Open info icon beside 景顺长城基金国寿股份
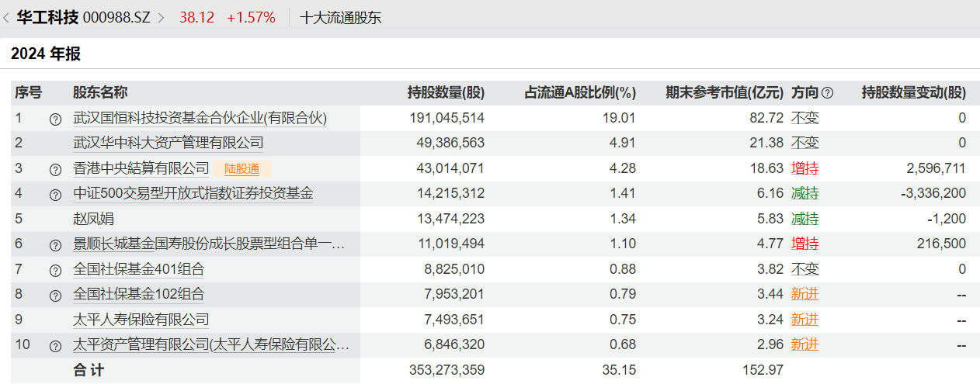This screenshot has height=384, width=980. tap(55, 245)
